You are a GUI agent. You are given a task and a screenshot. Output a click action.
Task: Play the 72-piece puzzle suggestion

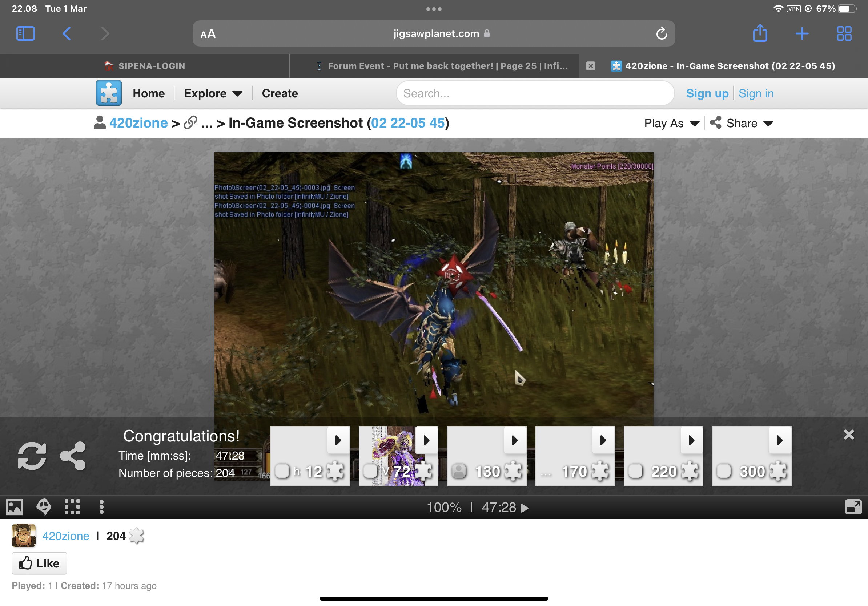tap(426, 440)
